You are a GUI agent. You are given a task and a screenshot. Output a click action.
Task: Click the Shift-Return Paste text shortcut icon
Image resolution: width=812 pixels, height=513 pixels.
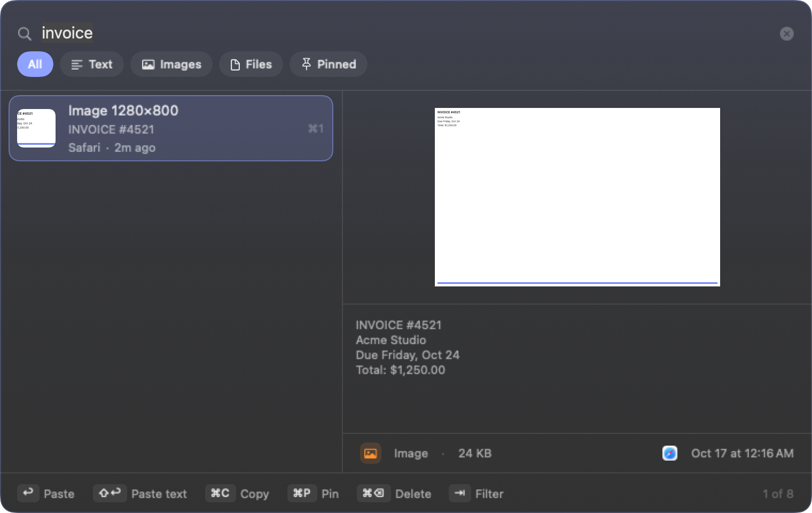[x=110, y=493]
